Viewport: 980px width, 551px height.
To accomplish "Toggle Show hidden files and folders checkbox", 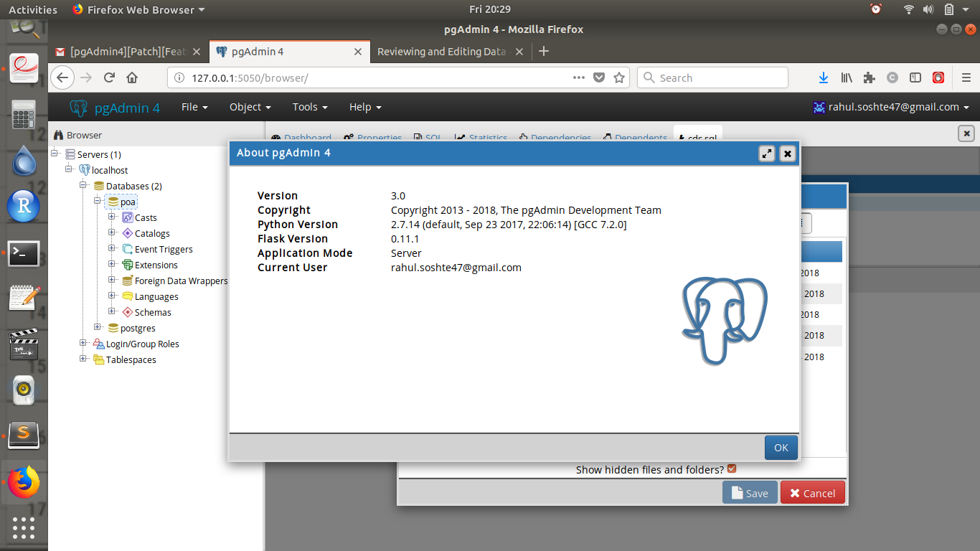I will click(x=732, y=469).
